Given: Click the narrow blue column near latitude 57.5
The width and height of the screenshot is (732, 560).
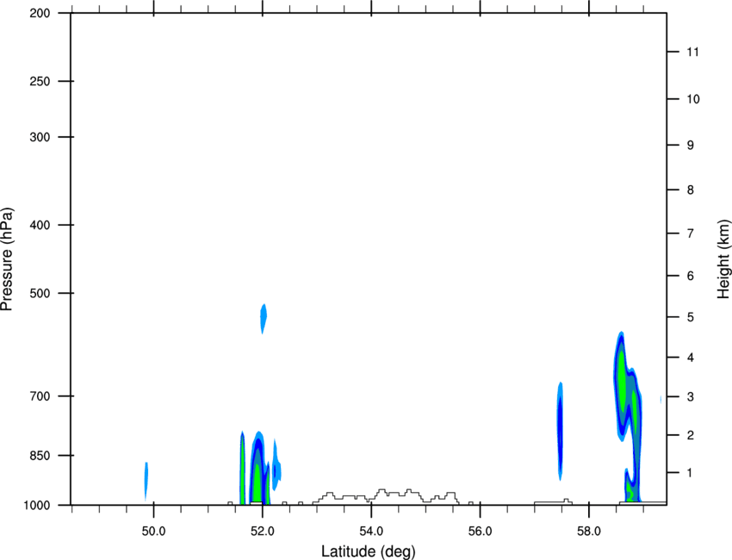Looking at the screenshot, I should (x=560, y=430).
